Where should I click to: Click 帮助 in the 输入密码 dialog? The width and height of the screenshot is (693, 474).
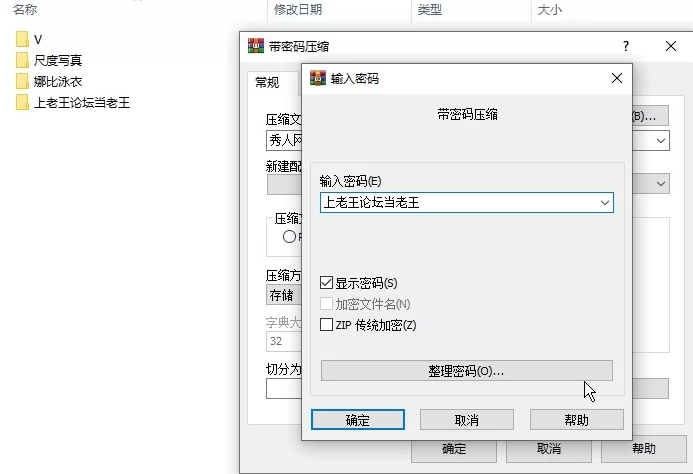[x=577, y=420]
